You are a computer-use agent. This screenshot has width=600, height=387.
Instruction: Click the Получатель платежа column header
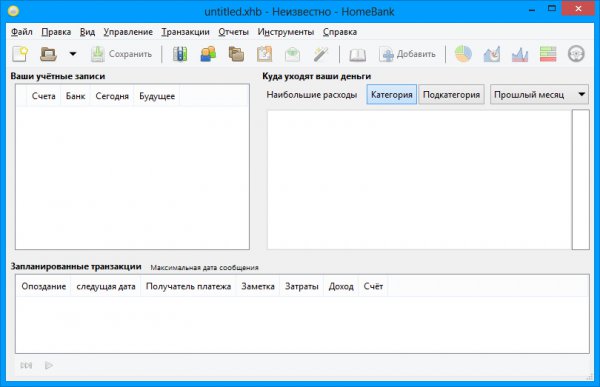click(x=189, y=286)
